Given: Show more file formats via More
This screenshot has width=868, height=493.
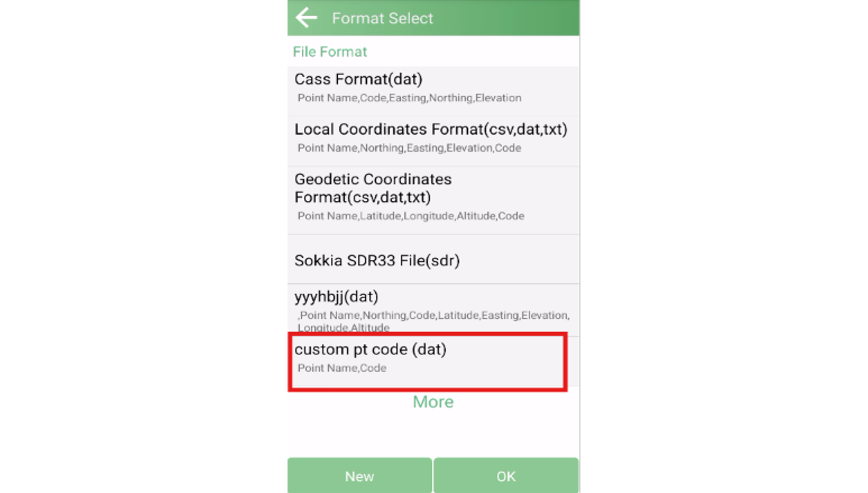Looking at the screenshot, I should coord(433,401).
